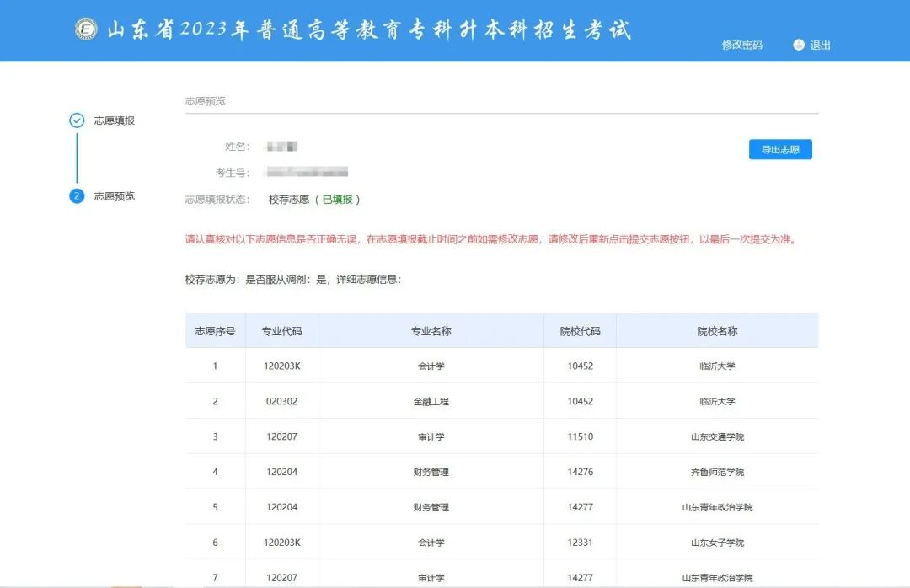Click school code 14277 in row 5
The height and width of the screenshot is (588, 910).
coord(581,507)
